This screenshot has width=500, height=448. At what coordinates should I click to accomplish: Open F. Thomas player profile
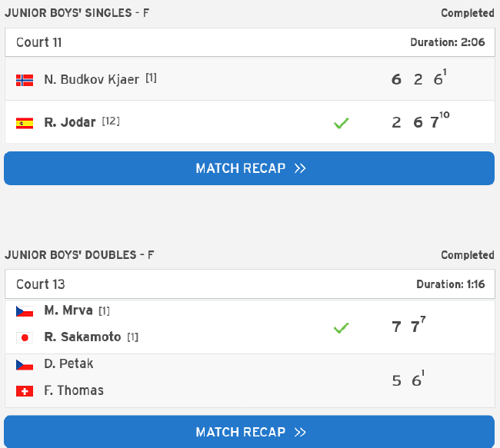click(x=74, y=391)
